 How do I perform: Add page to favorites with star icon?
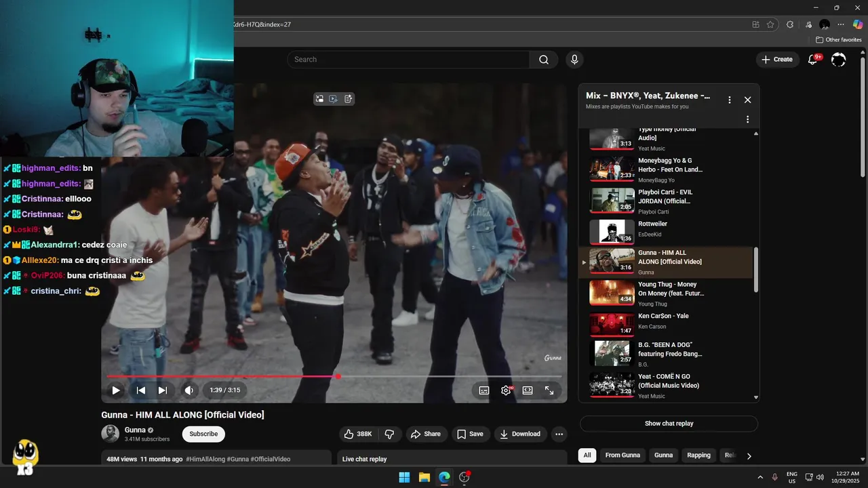coord(770,24)
